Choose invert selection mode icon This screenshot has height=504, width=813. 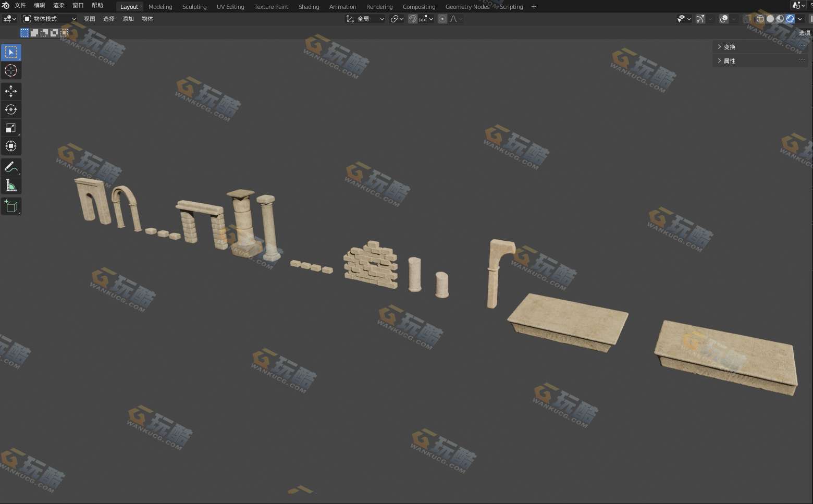tap(54, 32)
